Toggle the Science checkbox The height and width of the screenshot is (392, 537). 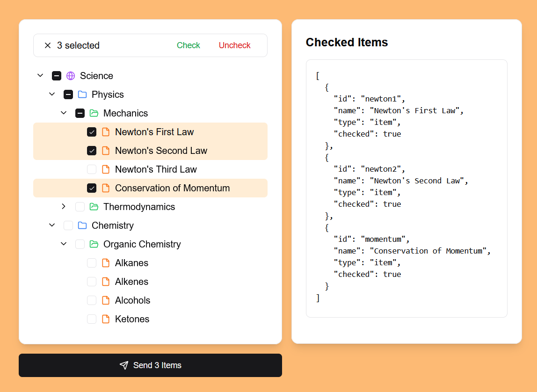[57, 76]
